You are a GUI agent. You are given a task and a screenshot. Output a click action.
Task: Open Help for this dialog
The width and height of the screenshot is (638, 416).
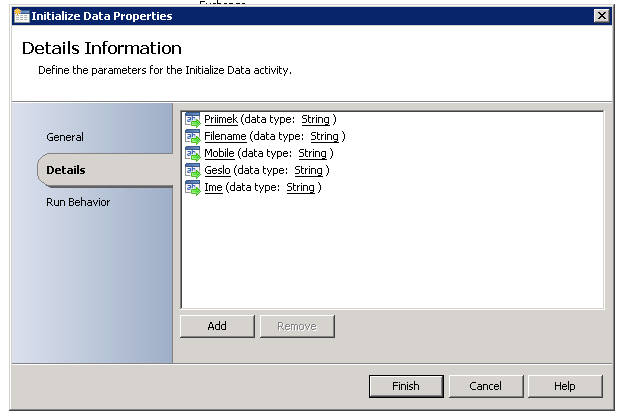[565, 386]
